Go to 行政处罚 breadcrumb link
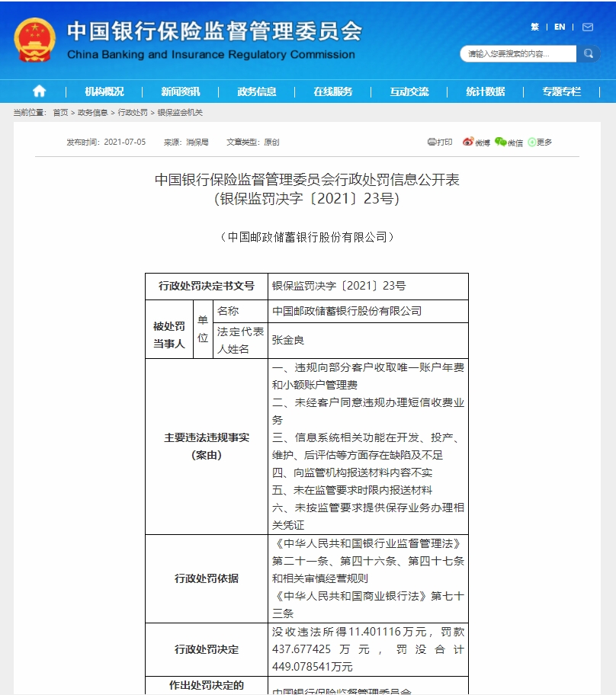616x695 pixels. click(x=133, y=113)
